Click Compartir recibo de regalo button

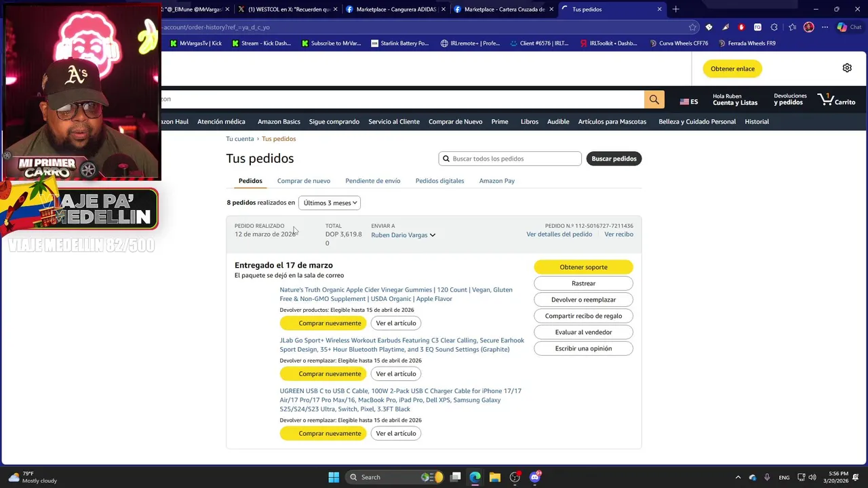click(583, 316)
